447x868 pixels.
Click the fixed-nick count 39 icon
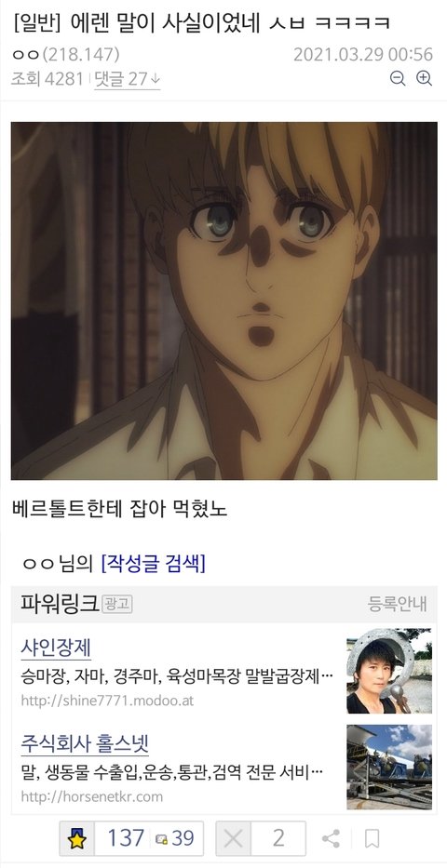(162, 839)
